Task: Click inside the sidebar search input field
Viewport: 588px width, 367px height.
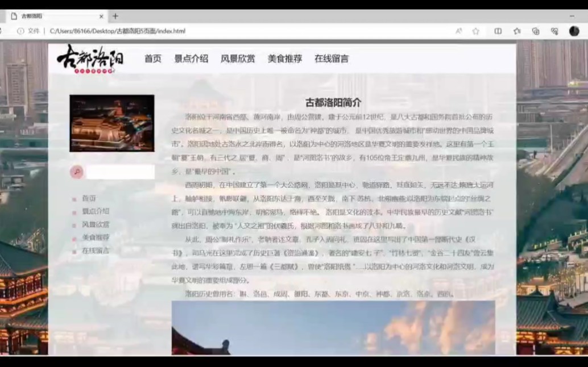Action: (119, 172)
